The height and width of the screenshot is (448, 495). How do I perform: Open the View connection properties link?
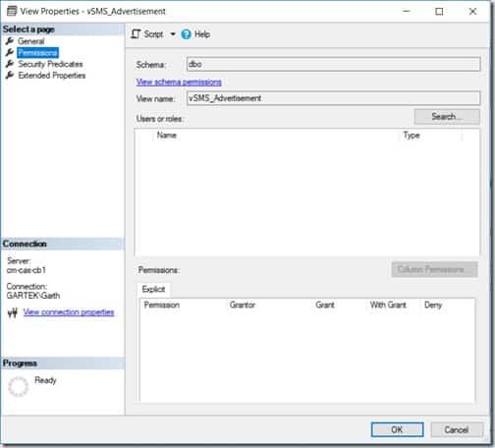[69, 312]
